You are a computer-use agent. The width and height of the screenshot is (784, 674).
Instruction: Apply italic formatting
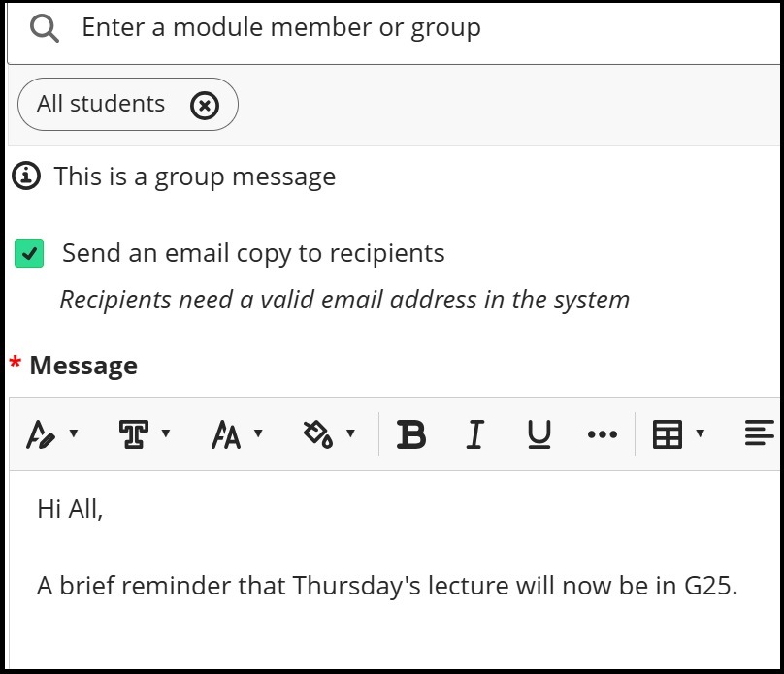(x=474, y=433)
